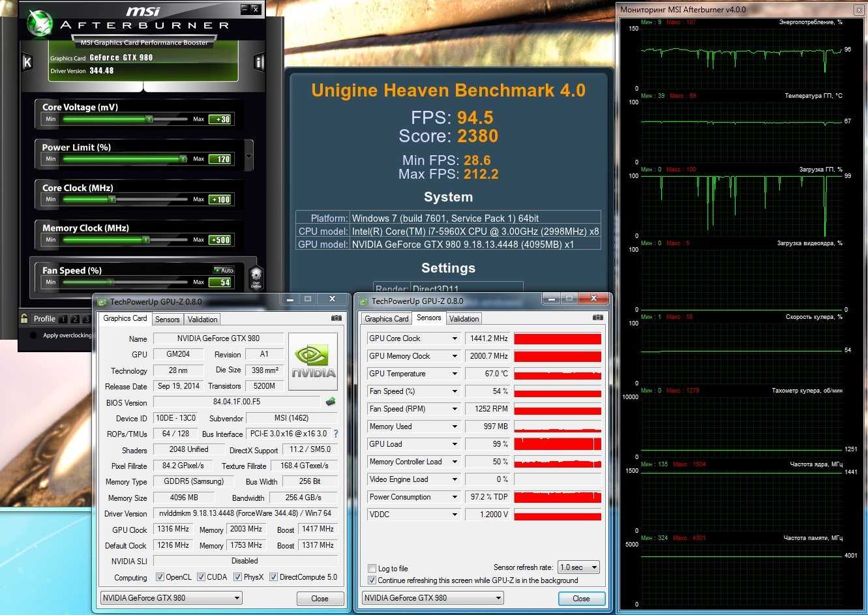This screenshot has width=868, height=615.
Task: Click the GPU Core Clock 1441.2 MHz value
Action: [x=487, y=338]
